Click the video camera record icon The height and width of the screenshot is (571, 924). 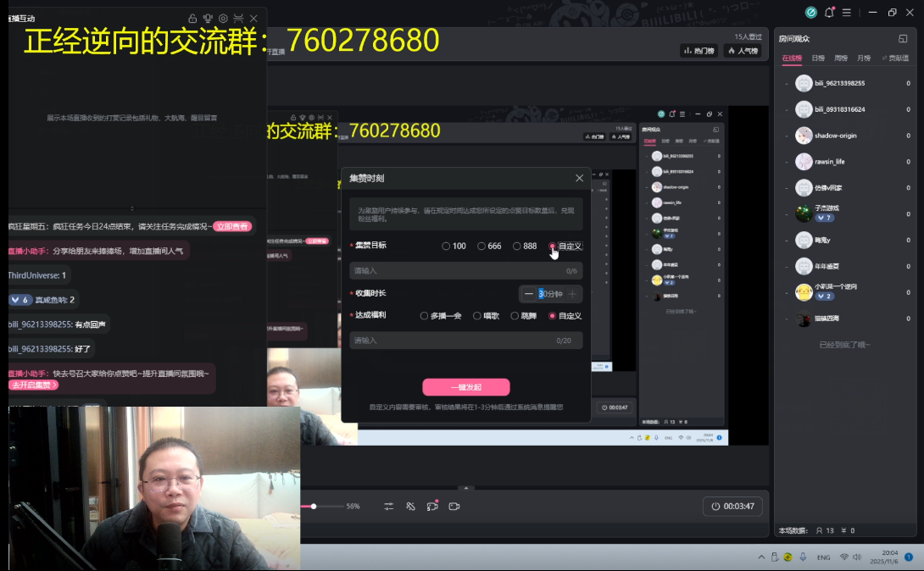click(454, 506)
